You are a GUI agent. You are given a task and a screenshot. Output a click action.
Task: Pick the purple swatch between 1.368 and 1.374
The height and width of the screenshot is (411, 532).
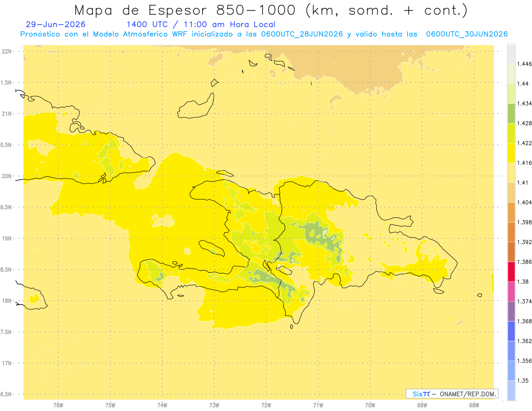511,311
